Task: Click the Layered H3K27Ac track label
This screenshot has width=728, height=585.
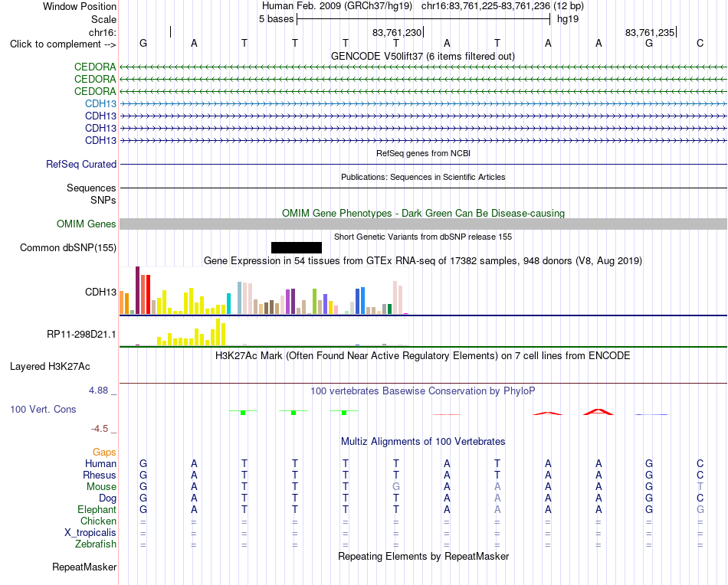Action: (50, 367)
